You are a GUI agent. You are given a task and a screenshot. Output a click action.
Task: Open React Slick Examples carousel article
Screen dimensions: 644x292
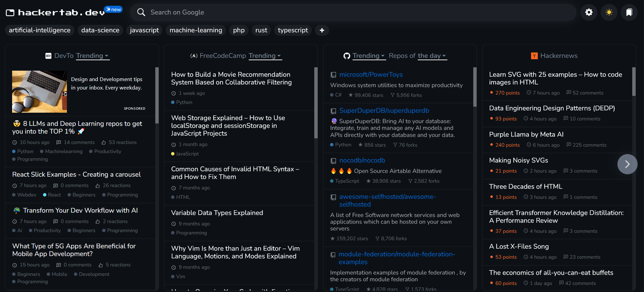[x=76, y=174]
